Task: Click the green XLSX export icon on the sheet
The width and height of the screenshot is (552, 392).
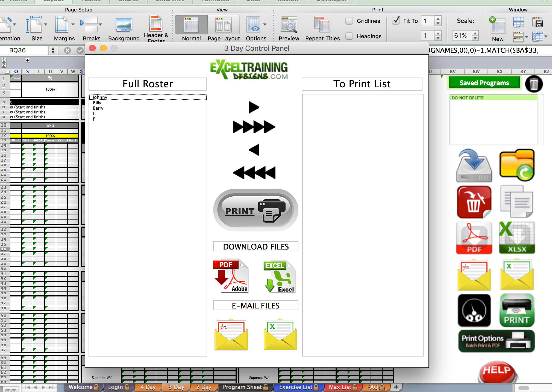Action: point(516,238)
